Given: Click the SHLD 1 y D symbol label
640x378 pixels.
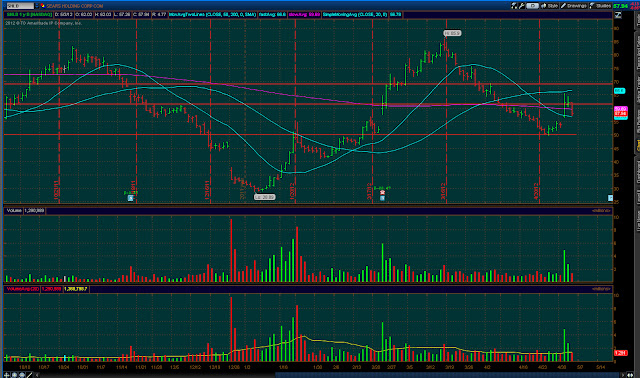Looking at the screenshot, I should [29, 14].
